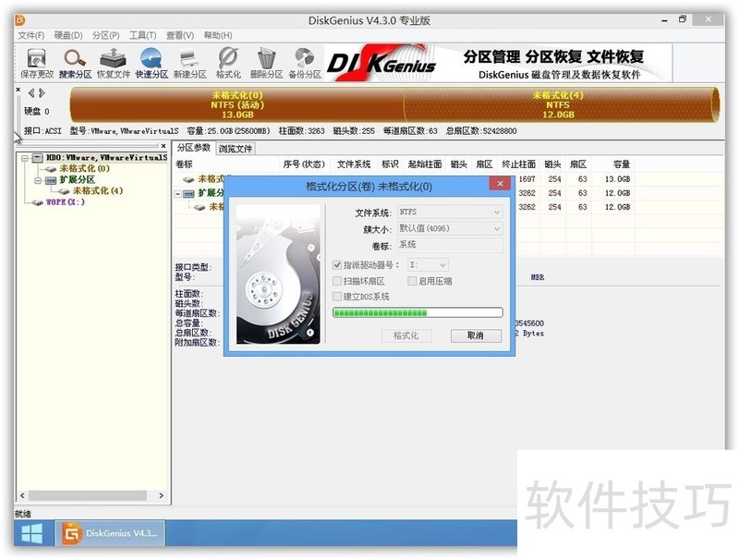
Task: Open the 文件(F) menu
Action: [x=31, y=35]
